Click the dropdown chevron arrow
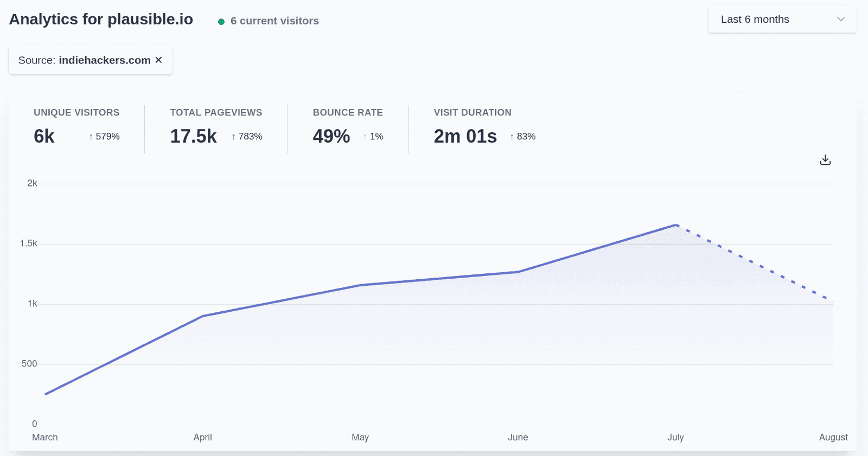This screenshot has width=868, height=456. click(x=840, y=20)
